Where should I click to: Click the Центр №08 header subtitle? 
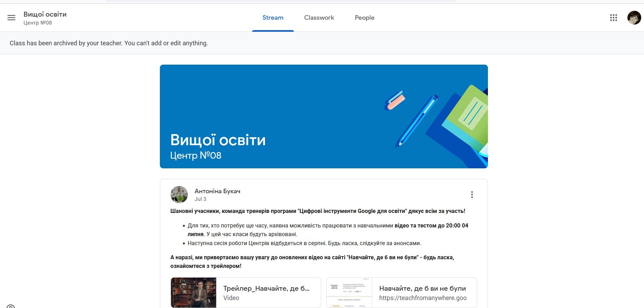(x=38, y=23)
